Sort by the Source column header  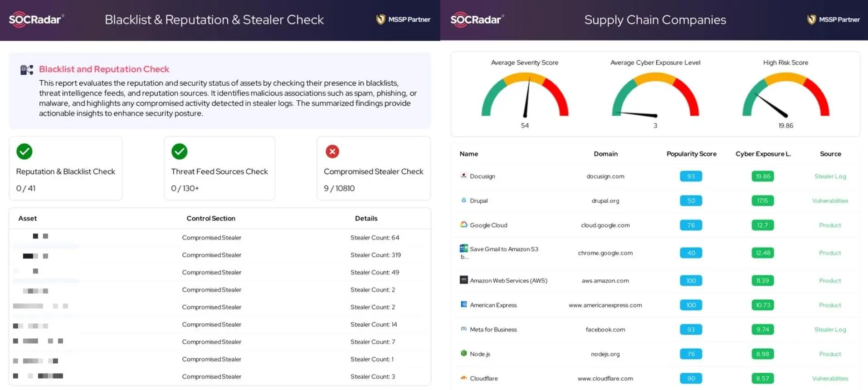[x=830, y=154]
